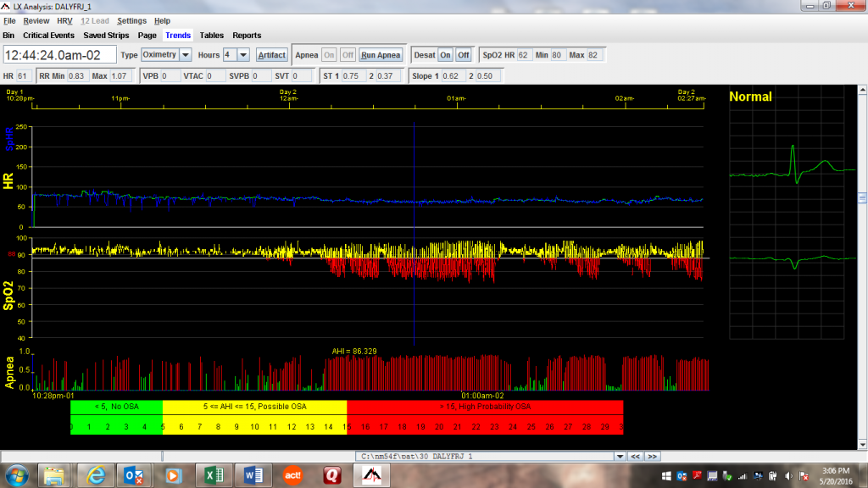Click the RR Min value 0.83

point(77,75)
